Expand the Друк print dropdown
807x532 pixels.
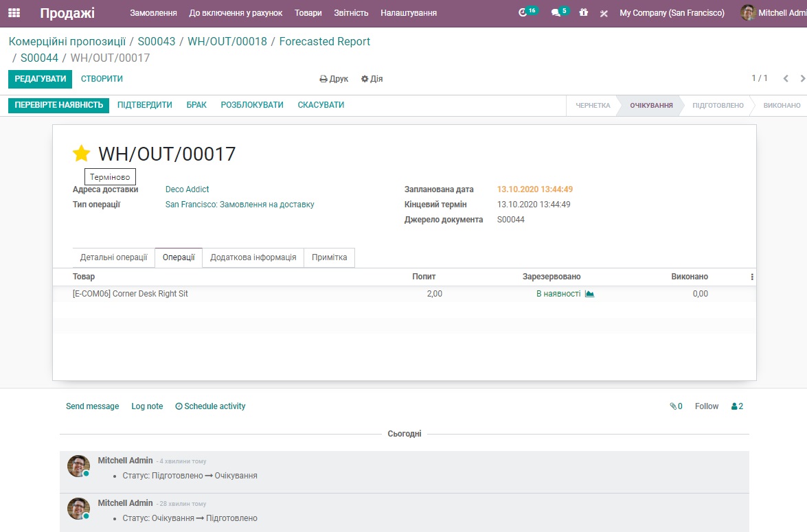pos(334,79)
